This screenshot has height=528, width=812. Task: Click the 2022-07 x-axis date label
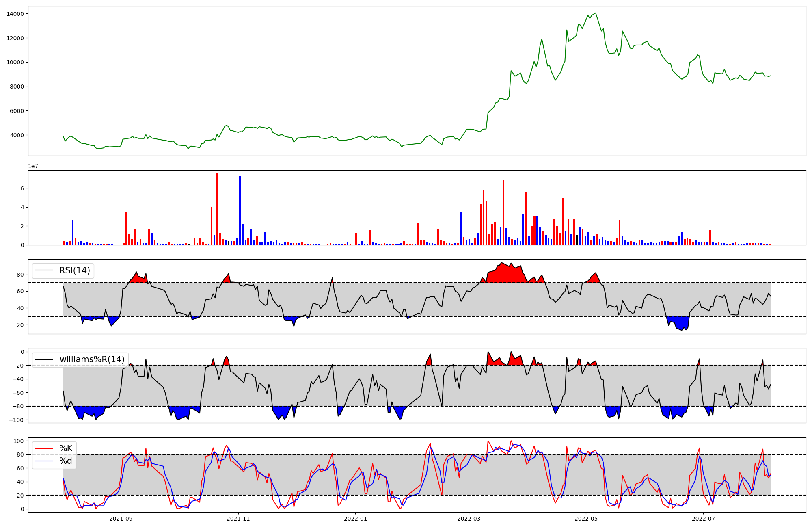tap(703, 519)
